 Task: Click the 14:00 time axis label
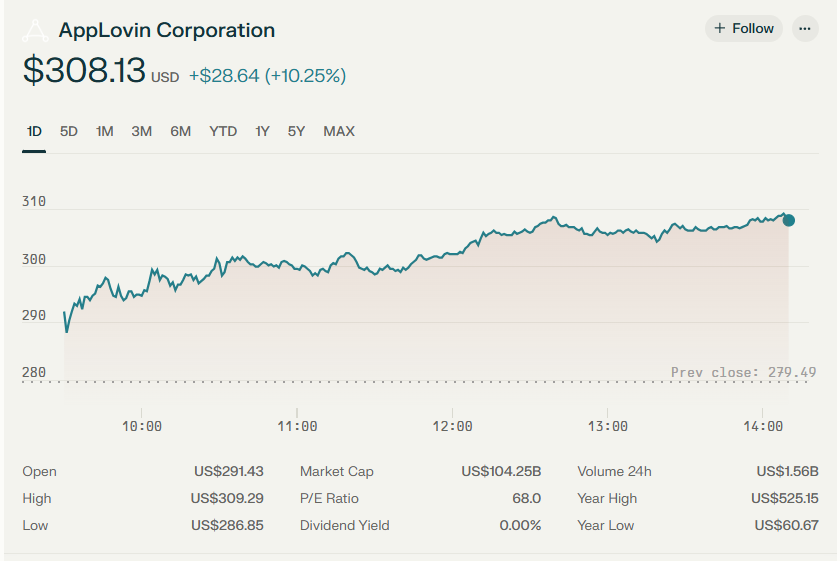click(763, 427)
